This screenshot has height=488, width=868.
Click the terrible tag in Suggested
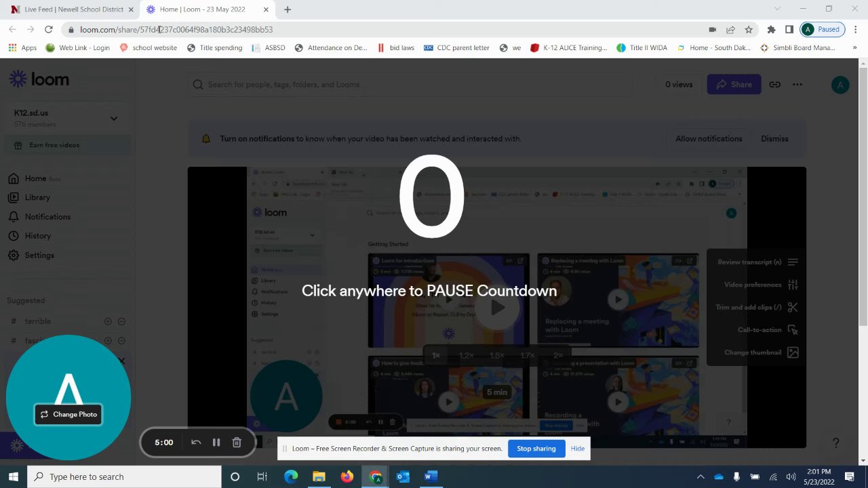click(x=38, y=321)
